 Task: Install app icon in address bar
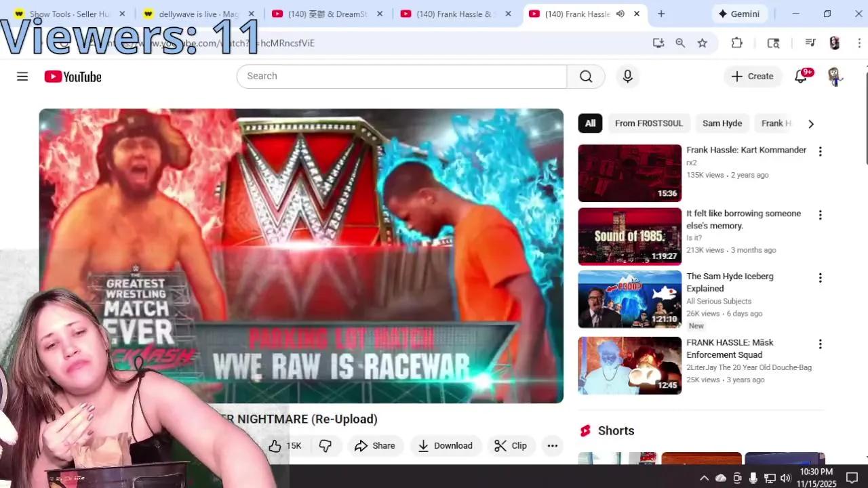tap(658, 43)
